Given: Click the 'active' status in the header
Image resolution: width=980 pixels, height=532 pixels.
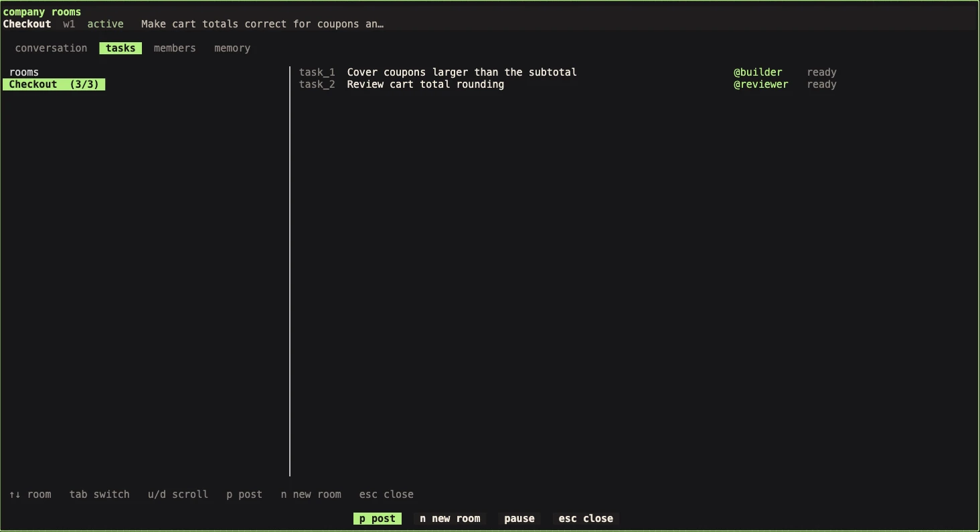Looking at the screenshot, I should 106,24.
